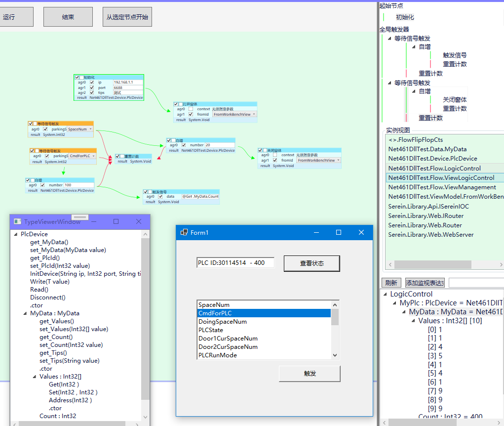This screenshot has height=426, width=504.
Task: Click the list box scroll-up arrow
Action: coord(335,305)
